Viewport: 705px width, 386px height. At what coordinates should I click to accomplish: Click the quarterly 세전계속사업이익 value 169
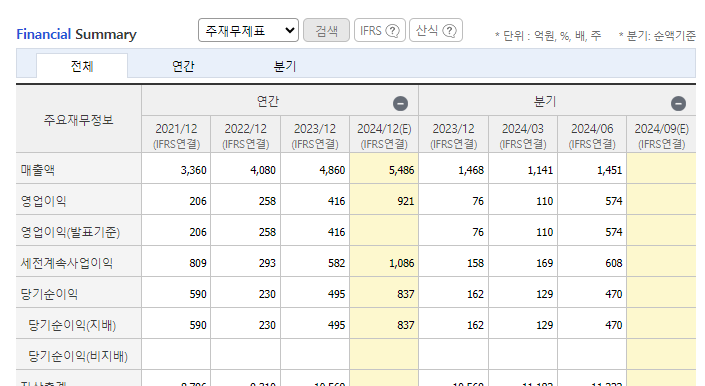pos(544,263)
